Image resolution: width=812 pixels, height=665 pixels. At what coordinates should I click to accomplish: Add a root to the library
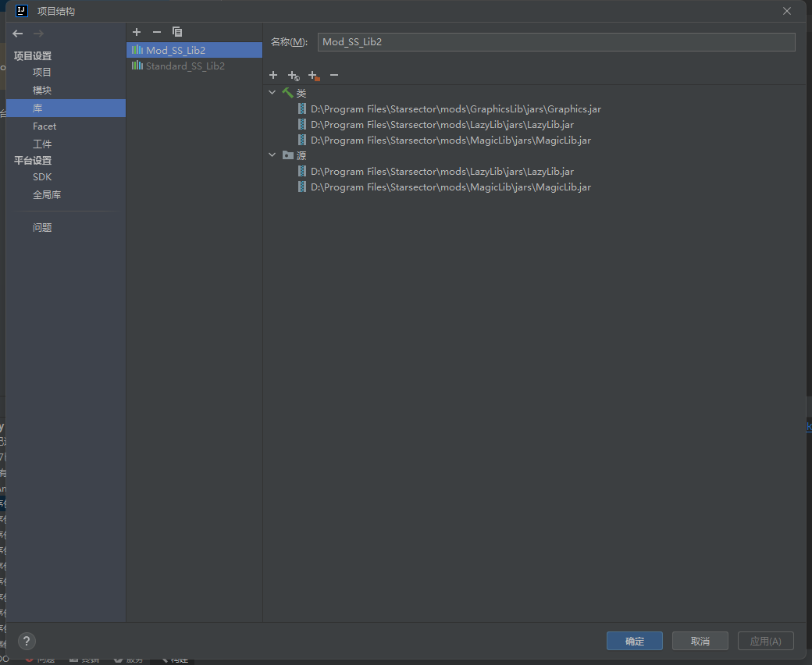273,75
